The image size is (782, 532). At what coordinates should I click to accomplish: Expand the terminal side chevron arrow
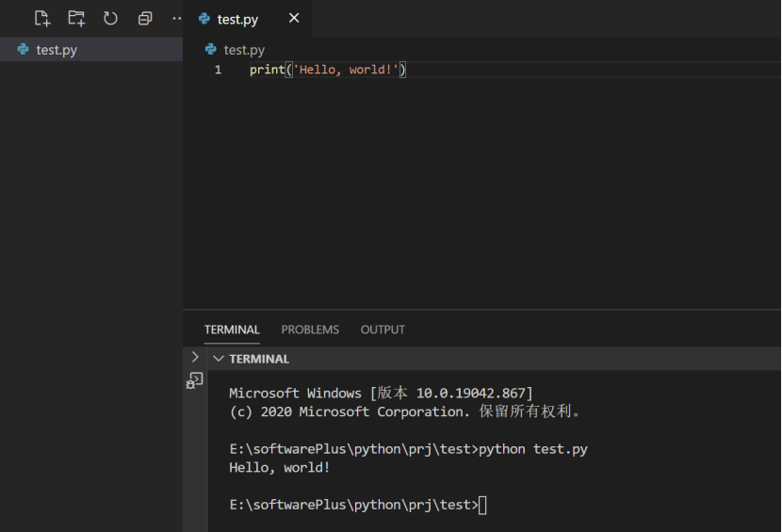tap(195, 357)
